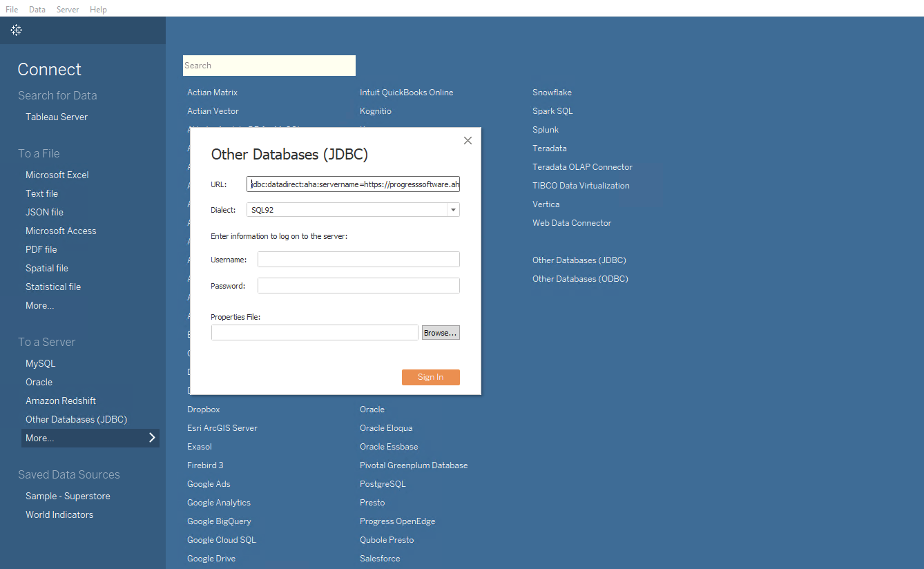Screen dimensions: 924x569
Task: Expand the More... arrow under To a Server
Action: tap(152, 438)
